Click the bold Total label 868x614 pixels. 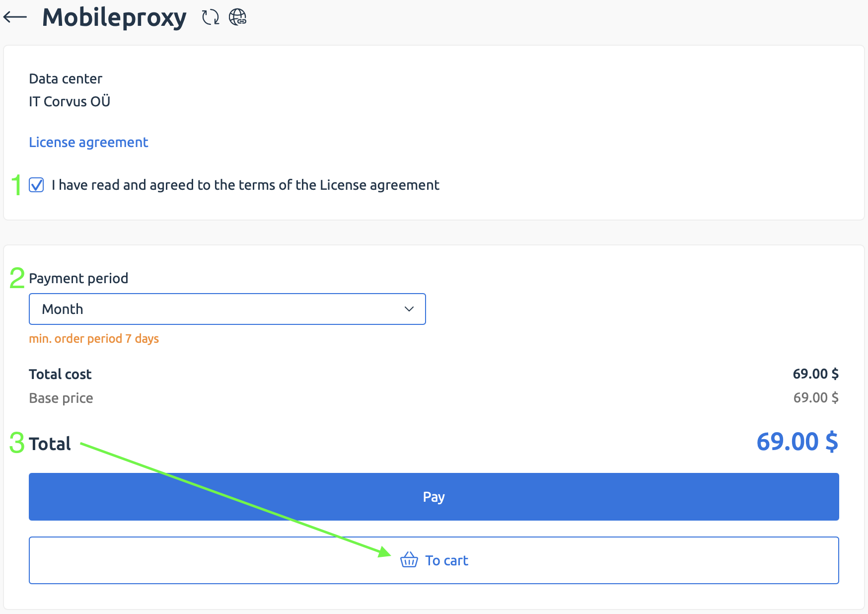coord(50,444)
